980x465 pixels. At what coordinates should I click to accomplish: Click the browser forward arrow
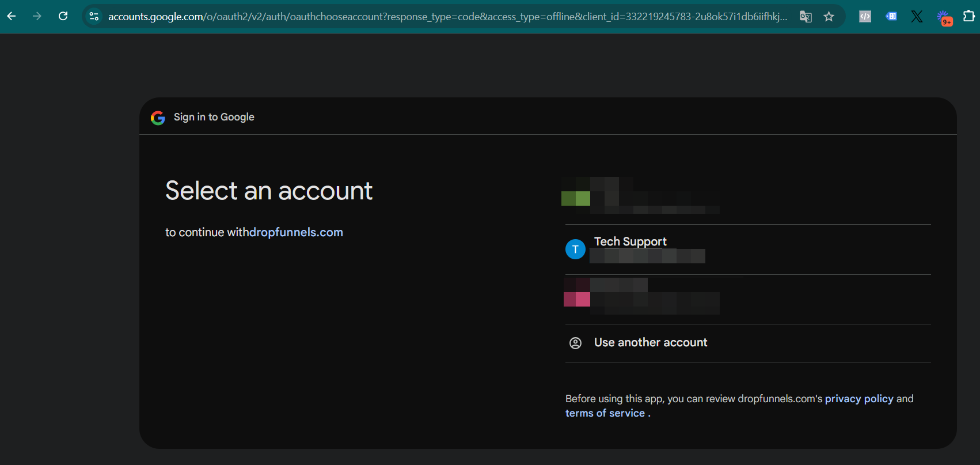tap(37, 16)
